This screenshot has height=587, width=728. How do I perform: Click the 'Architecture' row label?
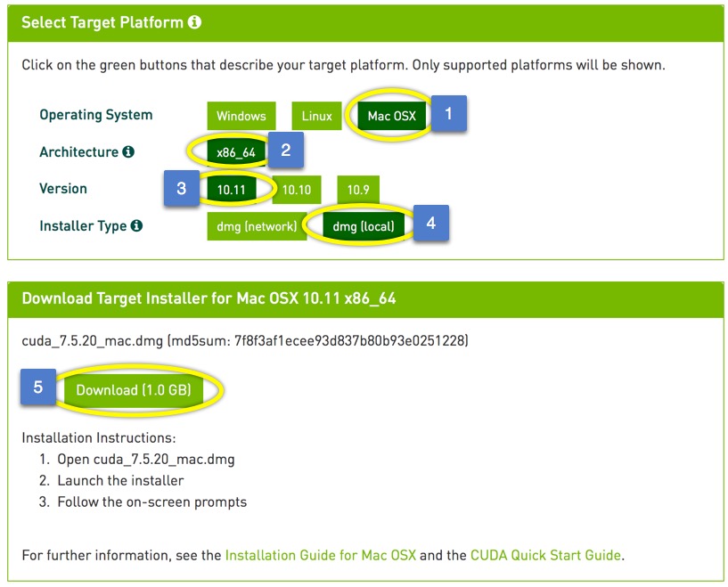[79, 151]
